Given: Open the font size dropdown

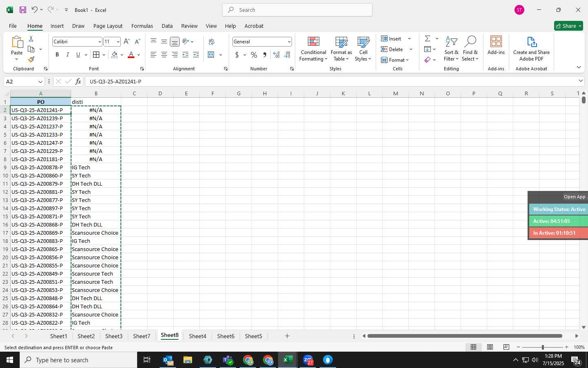Looking at the screenshot, I should tap(118, 42).
